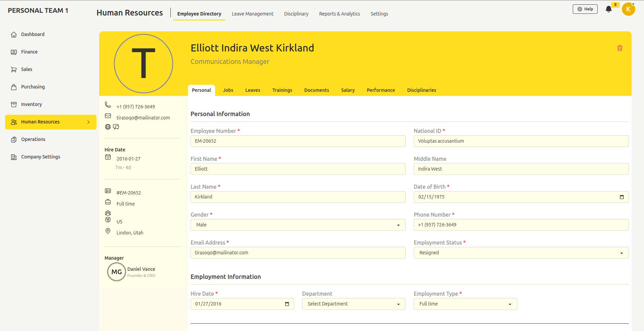Screen dimensions: 644x331
Task: Click the PERSONAL TEAM 1 title
Action: (38, 10)
